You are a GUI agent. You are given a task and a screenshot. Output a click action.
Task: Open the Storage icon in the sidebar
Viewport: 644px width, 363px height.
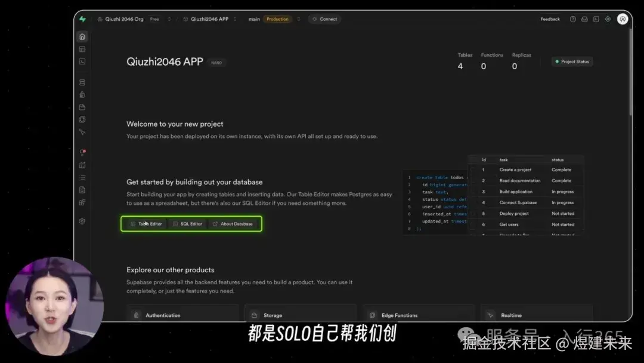click(82, 107)
